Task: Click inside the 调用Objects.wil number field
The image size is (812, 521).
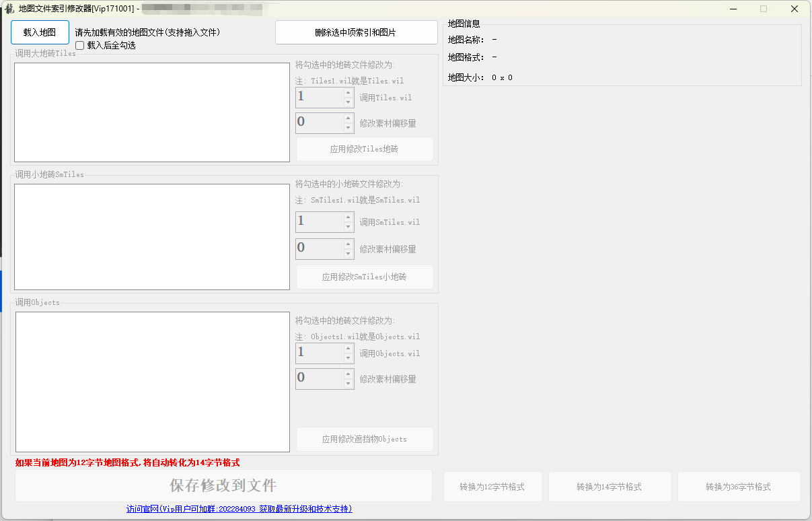Action: coord(316,353)
